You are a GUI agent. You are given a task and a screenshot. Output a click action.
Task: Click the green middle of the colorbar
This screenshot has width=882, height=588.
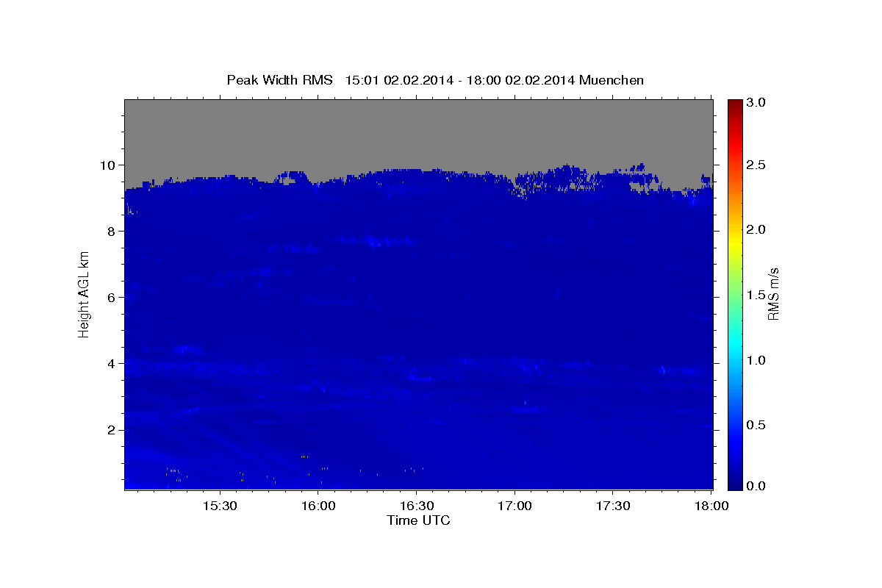point(735,294)
